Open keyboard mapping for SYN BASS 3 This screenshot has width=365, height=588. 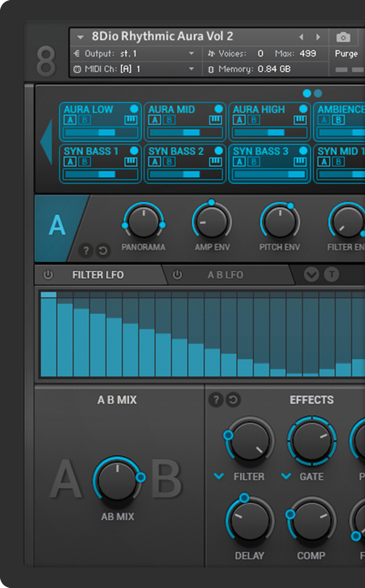(300, 162)
